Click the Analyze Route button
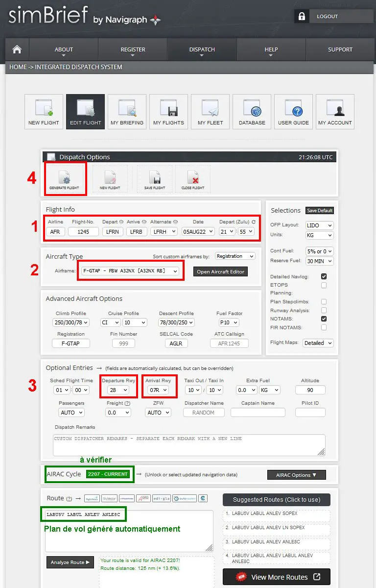 coord(70,562)
